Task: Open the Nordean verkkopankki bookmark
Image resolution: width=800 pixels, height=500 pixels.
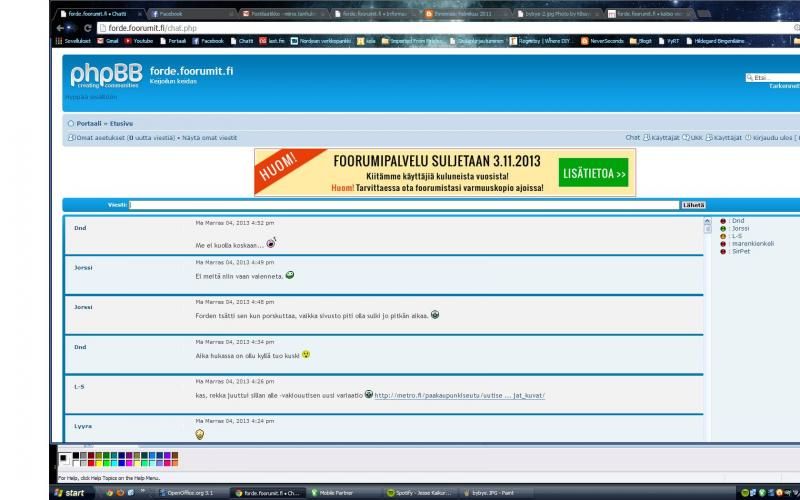Action: point(320,41)
